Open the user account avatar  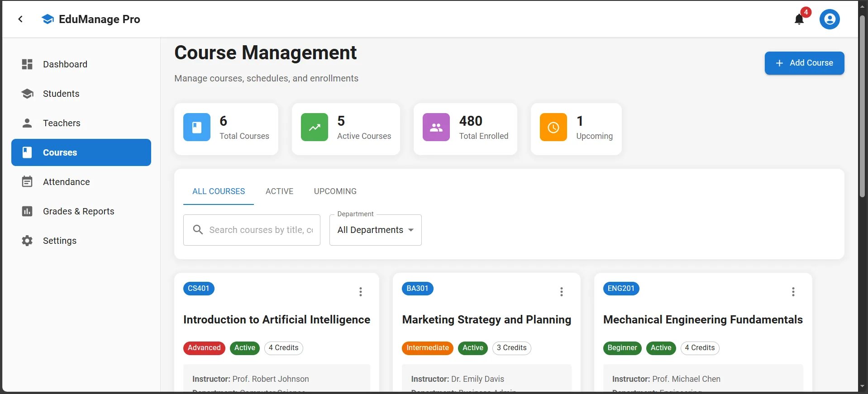pos(830,19)
